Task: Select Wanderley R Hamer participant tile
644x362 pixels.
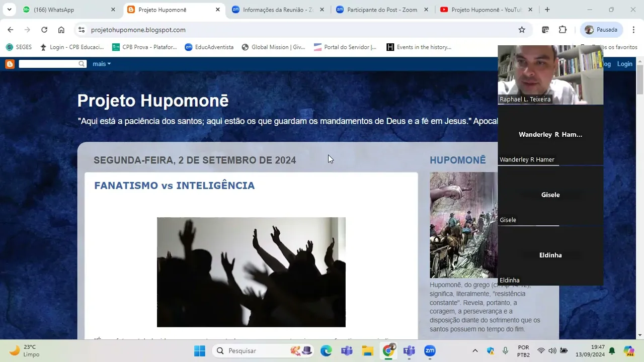Action: (x=550, y=135)
